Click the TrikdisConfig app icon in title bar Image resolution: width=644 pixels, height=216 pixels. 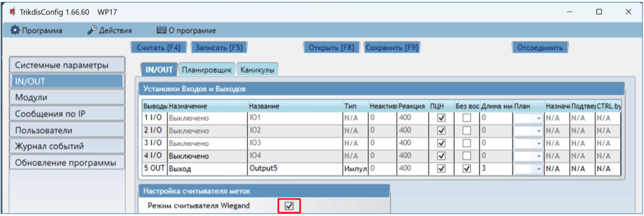(12, 11)
